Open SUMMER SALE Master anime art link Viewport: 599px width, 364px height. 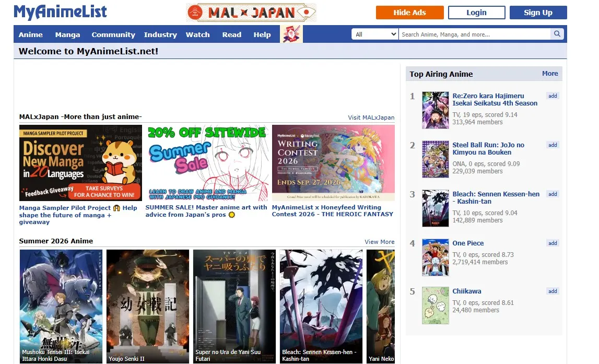(x=206, y=211)
